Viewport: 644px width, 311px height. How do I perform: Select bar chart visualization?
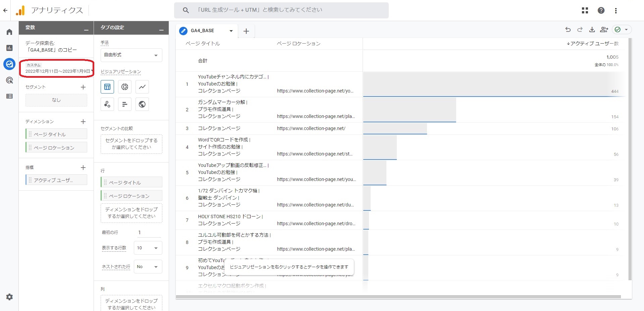tap(125, 104)
